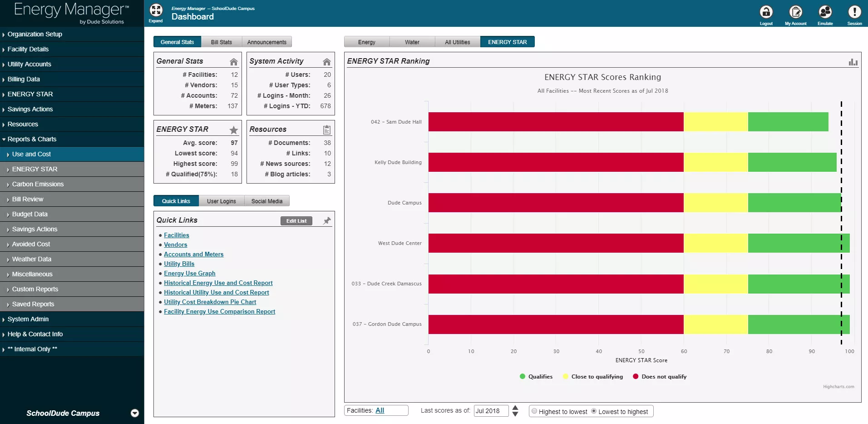
Task: Toggle the Qualifies legend series
Action: pyautogui.click(x=536, y=377)
